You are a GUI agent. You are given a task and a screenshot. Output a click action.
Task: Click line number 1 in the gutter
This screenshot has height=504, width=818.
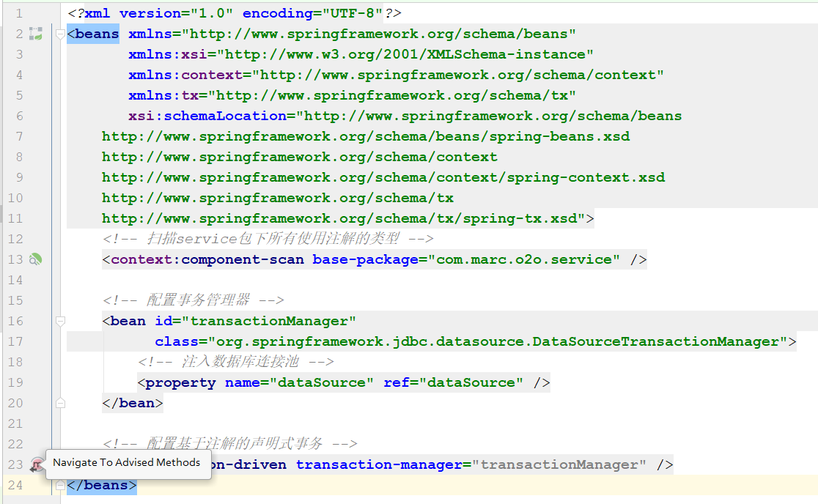coord(19,13)
